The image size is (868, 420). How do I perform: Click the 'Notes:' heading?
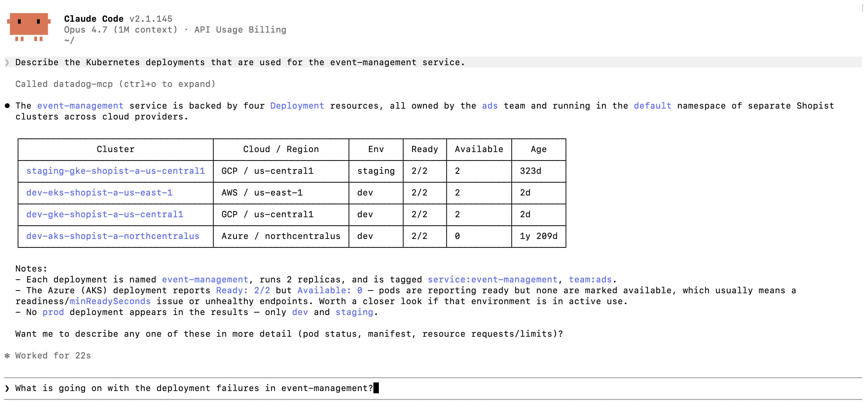pyautogui.click(x=31, y=269)
